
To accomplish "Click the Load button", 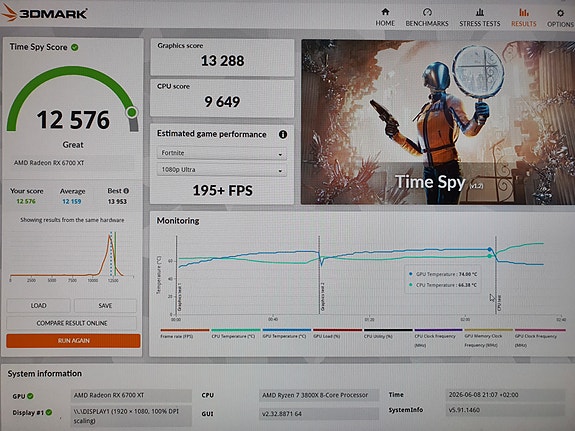I will point(39,306).
